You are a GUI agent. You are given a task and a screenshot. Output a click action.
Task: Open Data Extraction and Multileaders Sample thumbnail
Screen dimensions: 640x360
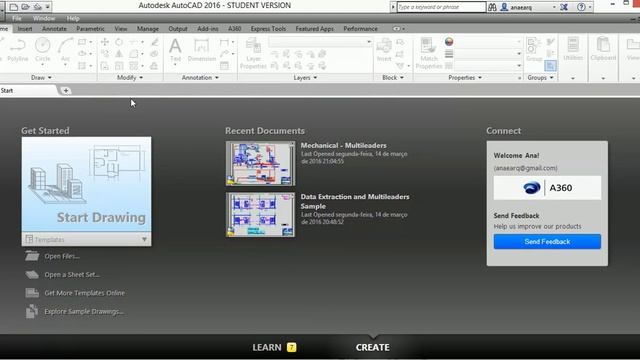(260, 215)
